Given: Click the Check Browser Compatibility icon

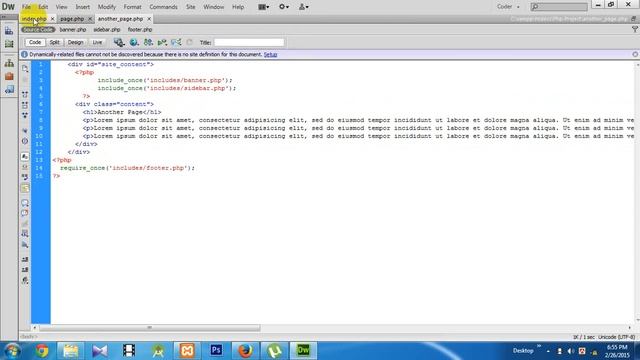Looking at the screenshot, I should point(176,42).
